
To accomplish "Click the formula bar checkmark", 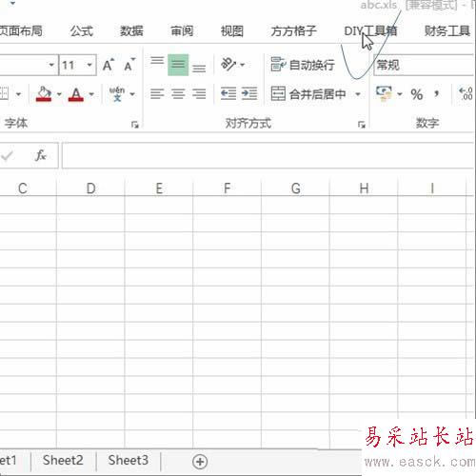I will [x=7, y=155].
